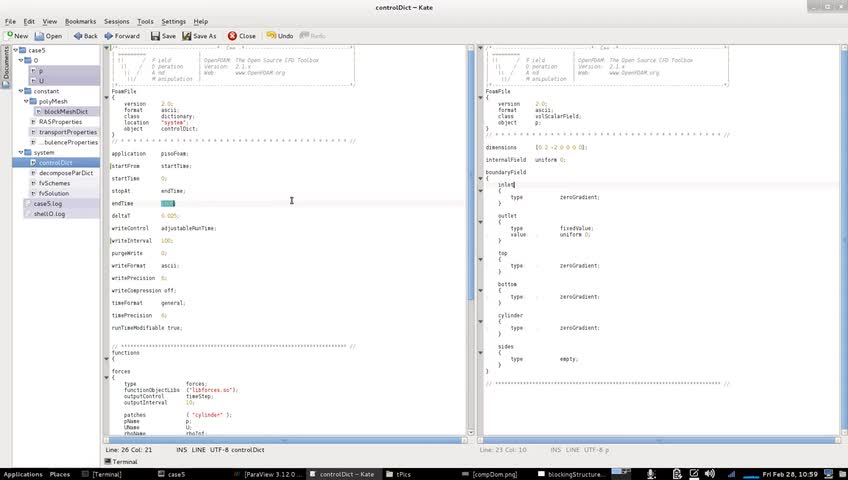Open the Sessions menu
The width and height of the screenshot is (848, 480).
(116, 21)
